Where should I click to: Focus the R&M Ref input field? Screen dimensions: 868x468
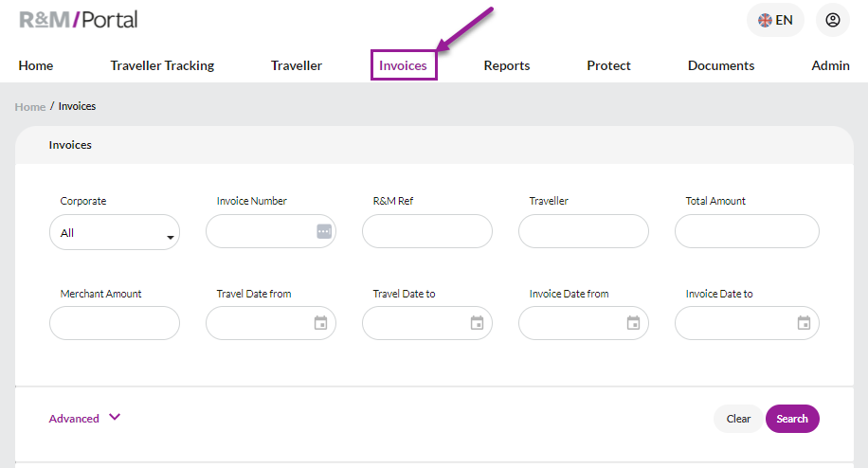point(426,231)
